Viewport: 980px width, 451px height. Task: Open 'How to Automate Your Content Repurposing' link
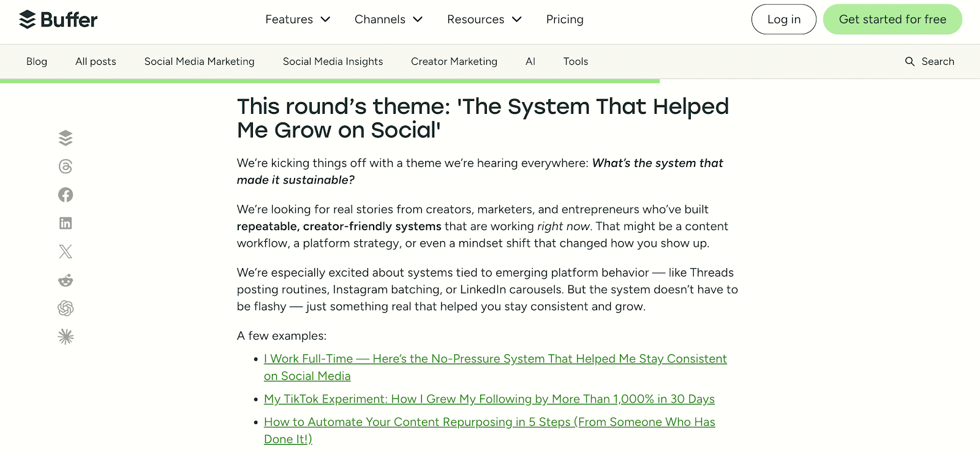coord(489,430)
